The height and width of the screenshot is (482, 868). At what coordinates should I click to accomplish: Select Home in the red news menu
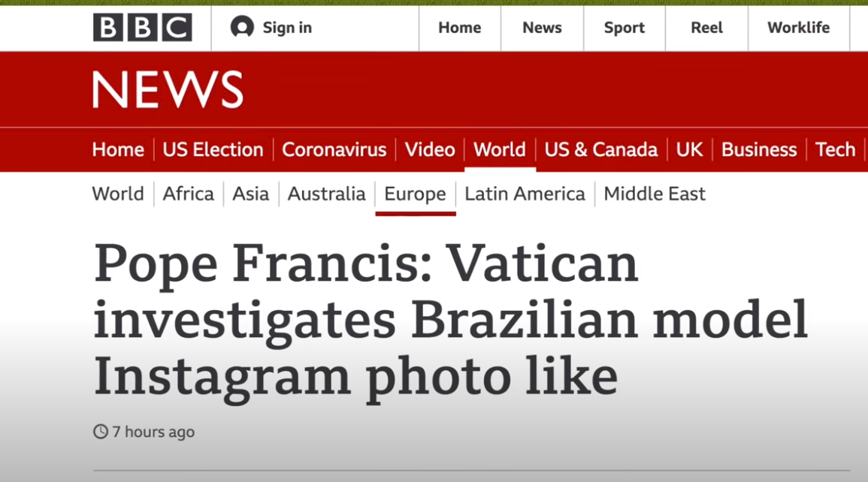(118, 149)
